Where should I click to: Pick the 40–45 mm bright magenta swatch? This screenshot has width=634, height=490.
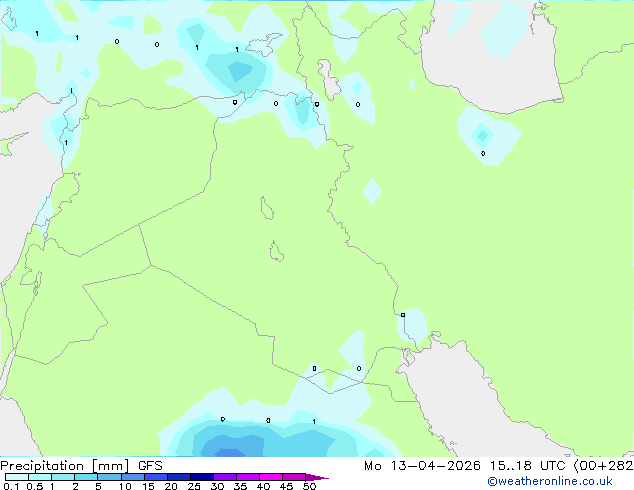click(271, 477)
